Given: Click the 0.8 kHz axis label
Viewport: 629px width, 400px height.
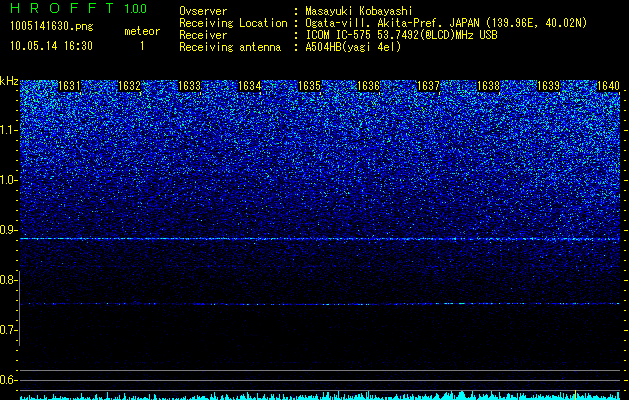Looking at the screenshot, I should tap(9, 280).
